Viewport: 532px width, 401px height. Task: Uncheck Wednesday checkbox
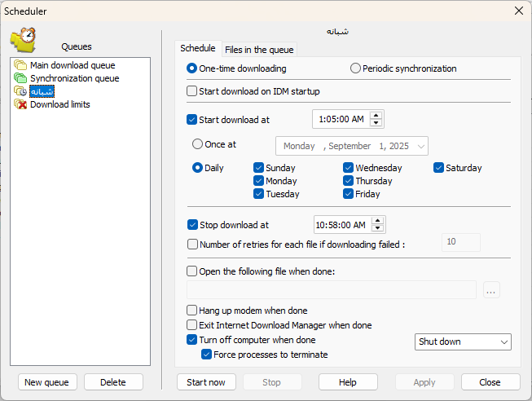(348, 168)
